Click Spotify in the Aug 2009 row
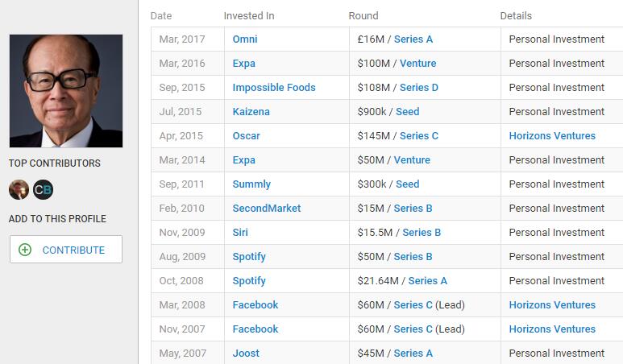 point(249,257)
